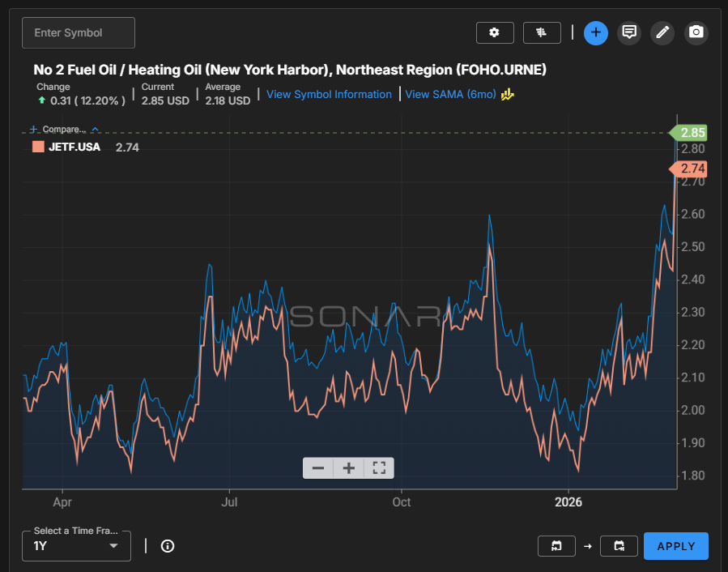Click the 2026 axis label
Screen dimensions: 728x572
tap(568, 502)
